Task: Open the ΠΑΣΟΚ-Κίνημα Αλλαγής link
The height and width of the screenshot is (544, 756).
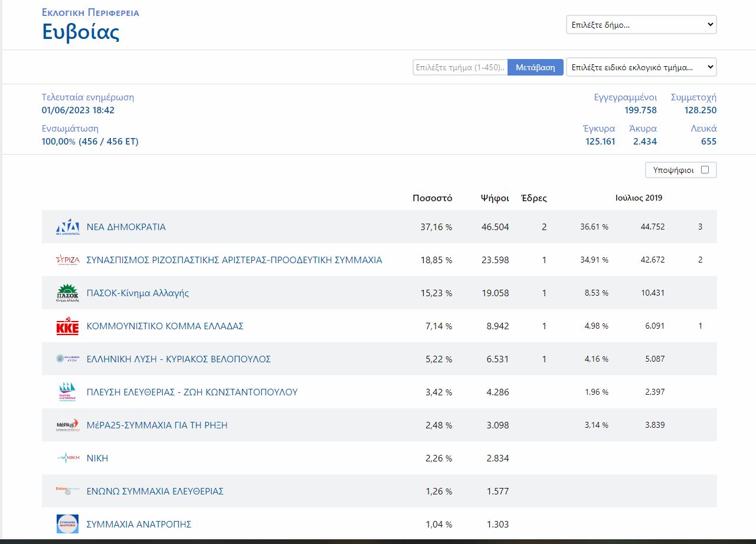Action: pos(138,293)
